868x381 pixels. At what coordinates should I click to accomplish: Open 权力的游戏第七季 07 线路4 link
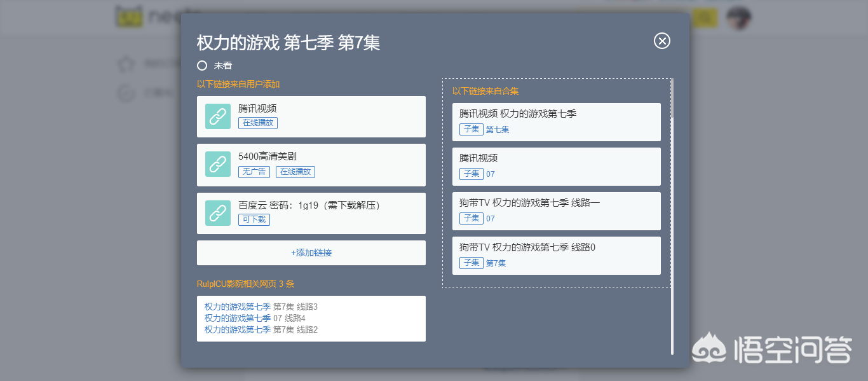pyautogui.click(x=255, y=318)
